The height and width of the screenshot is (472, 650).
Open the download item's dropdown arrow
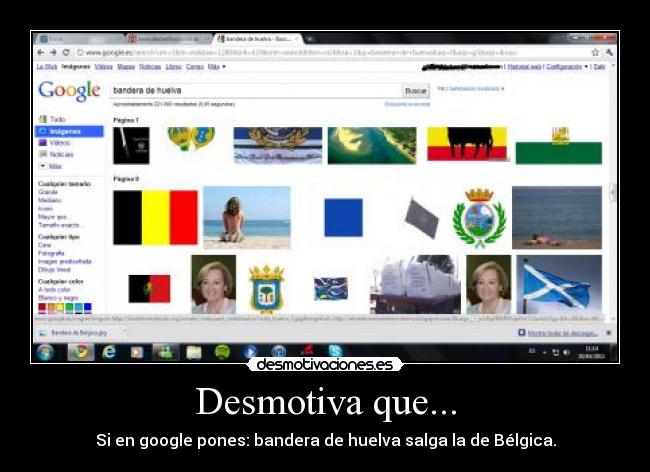coord(123,332)
